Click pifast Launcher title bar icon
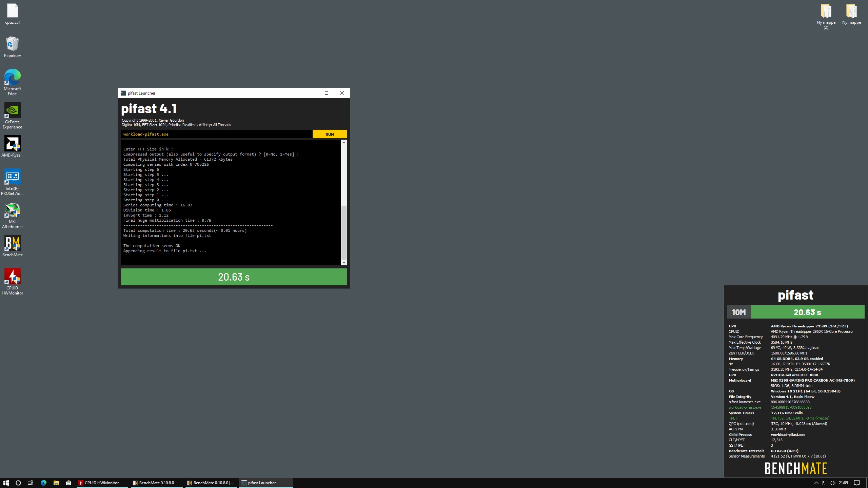The width and height of the screenshot is (868, 488). point(123,93)
